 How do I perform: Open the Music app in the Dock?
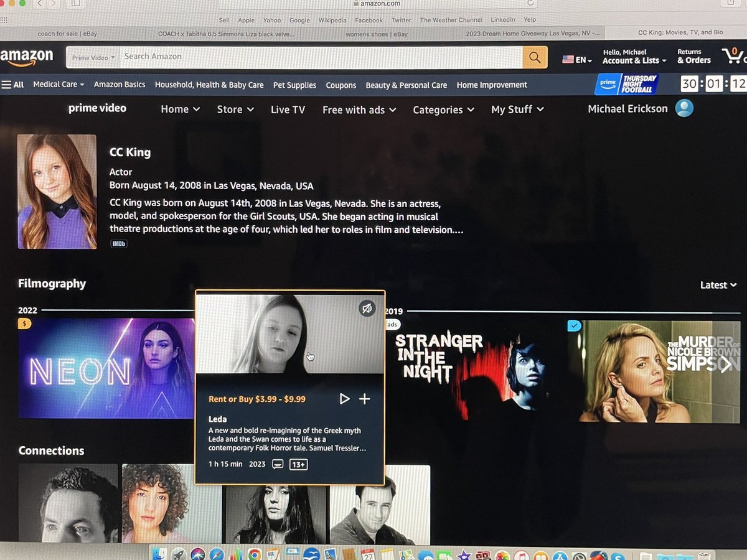522,554
